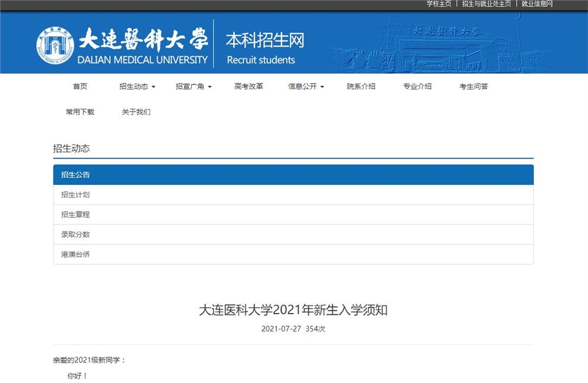Image resolution: width=588 pixels, height=383 pixels.
Task: Open the 考生问答 menu item
Action: click(x=473, y=86)
